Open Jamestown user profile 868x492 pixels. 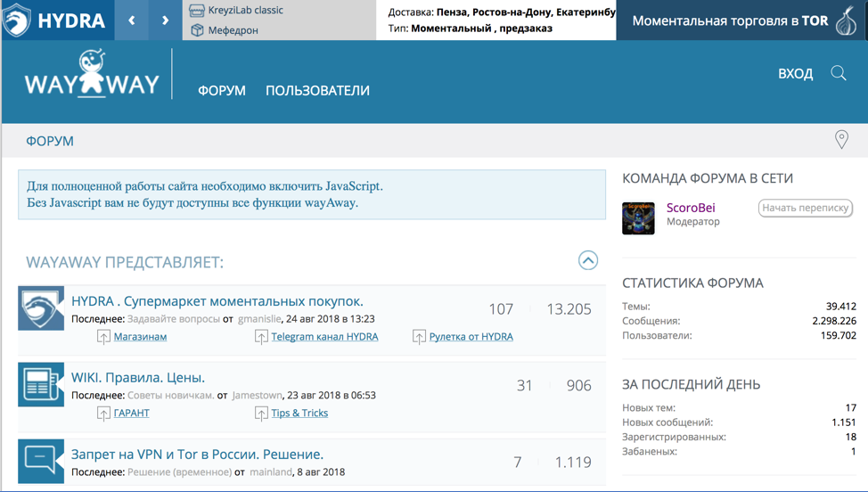(x=257, y=395)
